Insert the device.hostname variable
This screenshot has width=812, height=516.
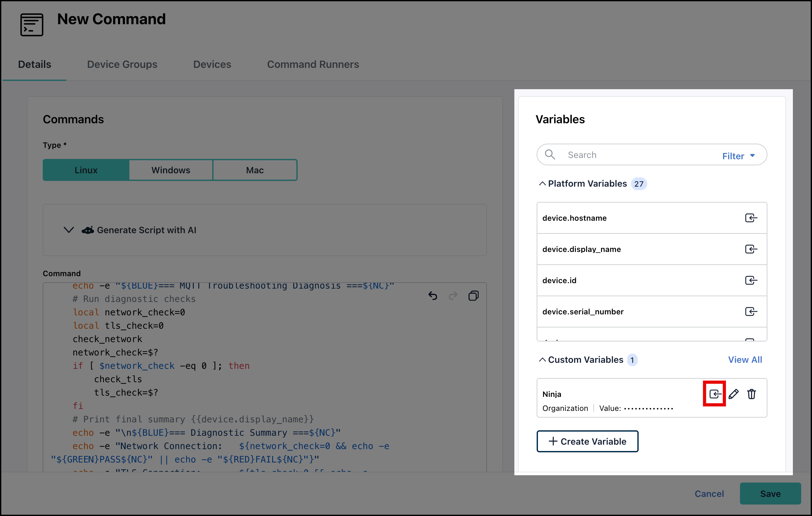(x=750, y=218)
